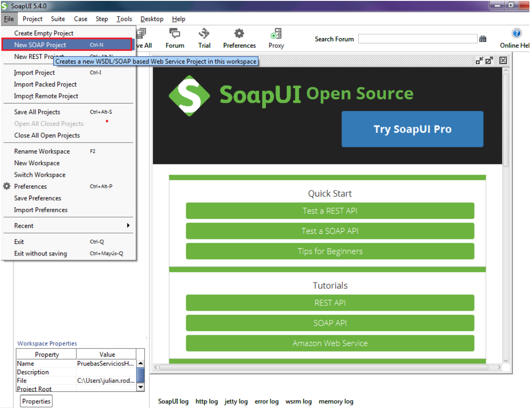The image size is (532, 408).
Task: Open the SOAP API tutorial link
Action: tap(330, 323)
